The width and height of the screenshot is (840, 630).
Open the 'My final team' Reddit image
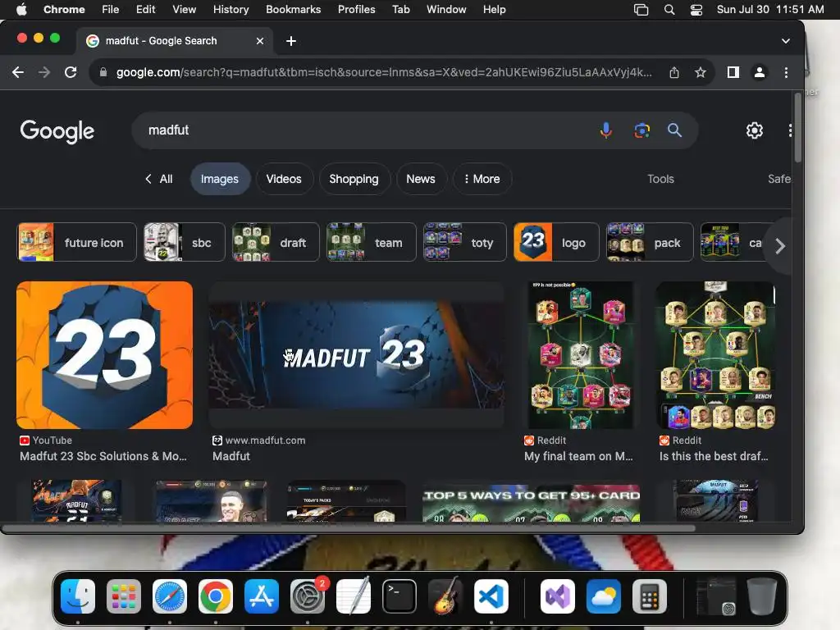581,355
